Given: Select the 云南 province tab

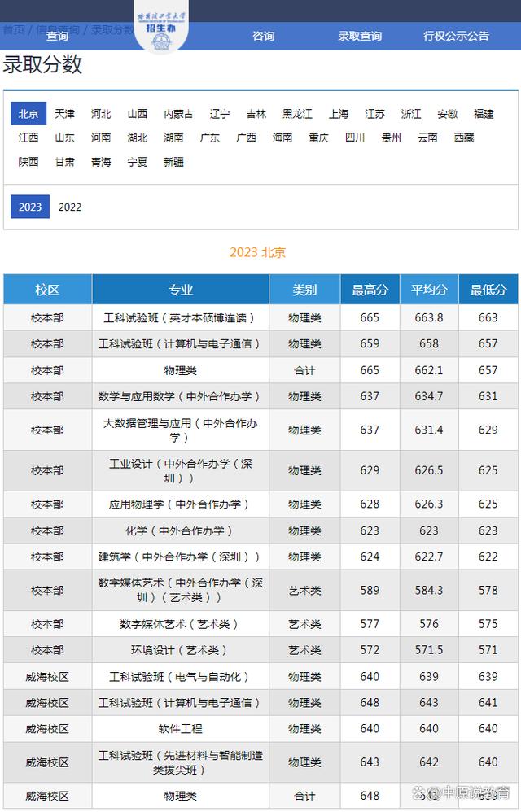Looking at the screenshot, I should point(427,138).
